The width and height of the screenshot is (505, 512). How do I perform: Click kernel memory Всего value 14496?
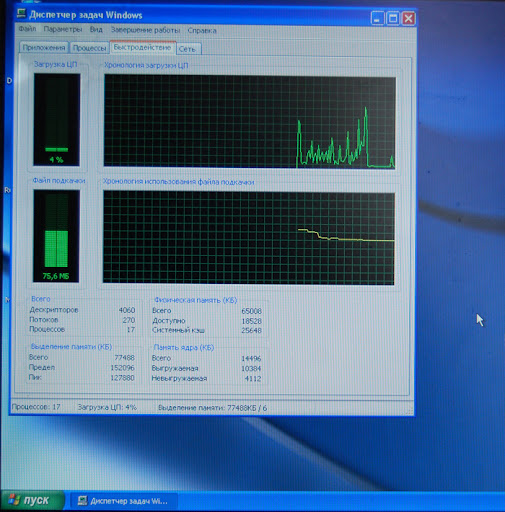251,359
